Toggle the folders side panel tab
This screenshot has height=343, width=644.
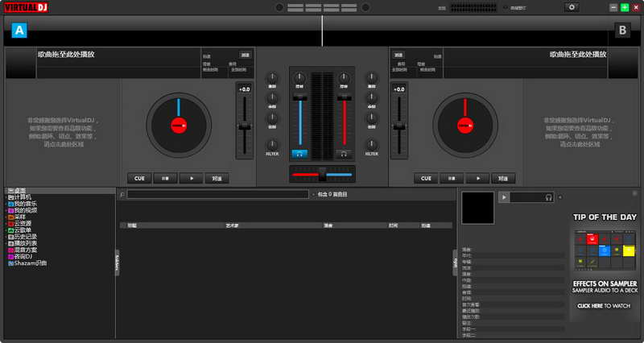(117, 262)
